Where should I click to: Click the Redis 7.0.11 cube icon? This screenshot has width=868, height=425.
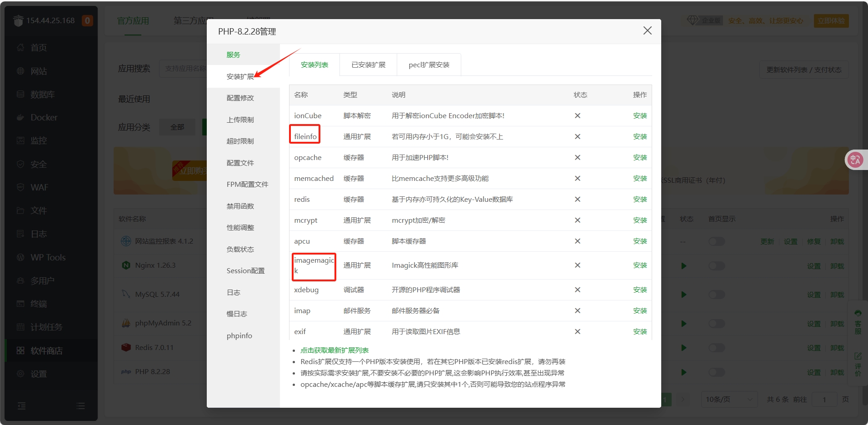(126, 348)
